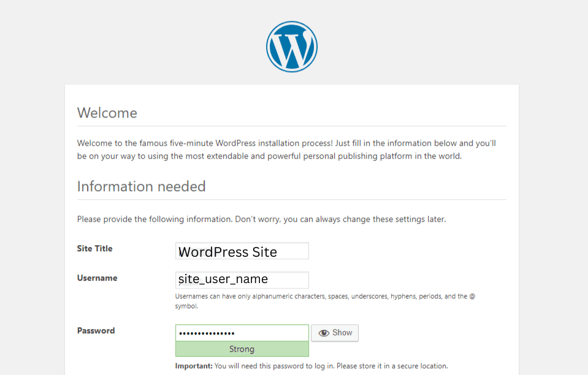Click the eye icon to reveal the password

324,333
